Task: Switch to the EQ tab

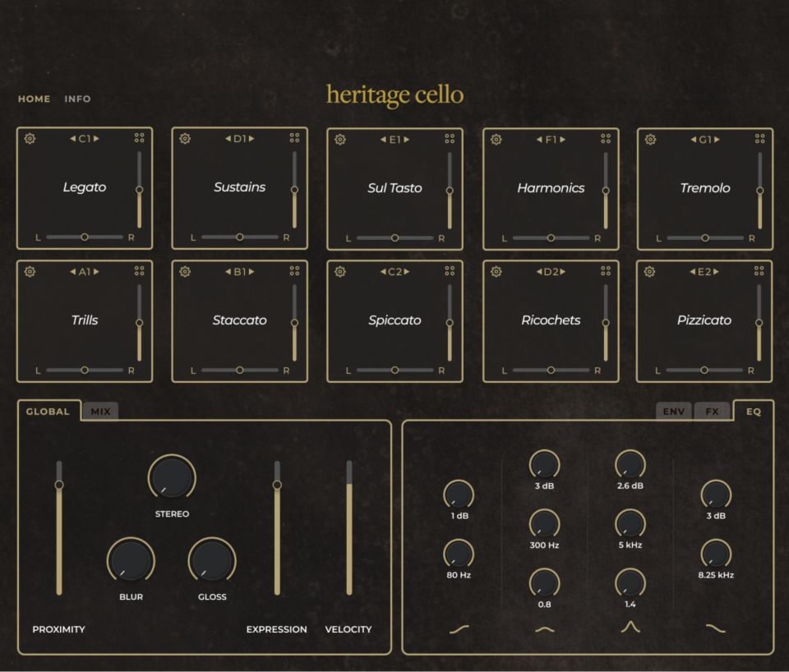Action: (754, 412)
